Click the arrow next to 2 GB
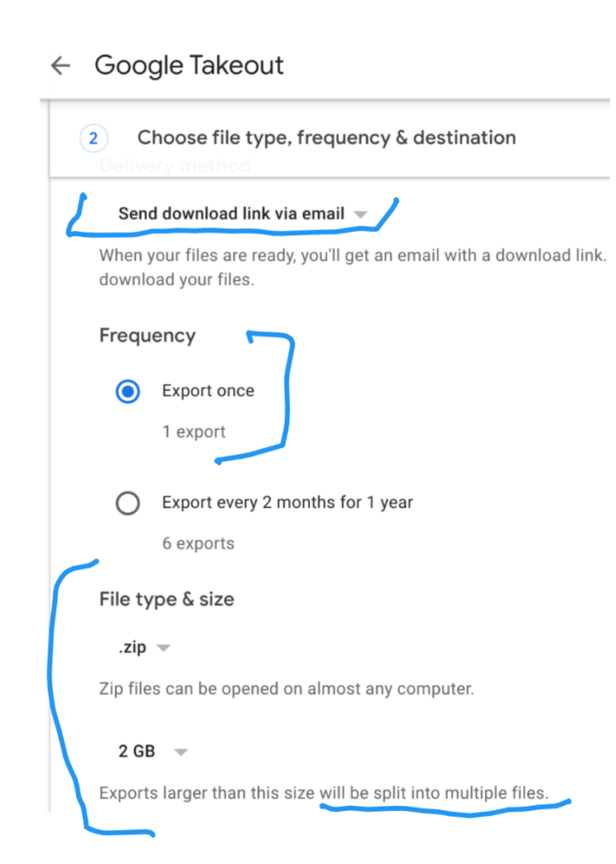Image resolution: width=616 pixels, height=864 pixels. 181,752
